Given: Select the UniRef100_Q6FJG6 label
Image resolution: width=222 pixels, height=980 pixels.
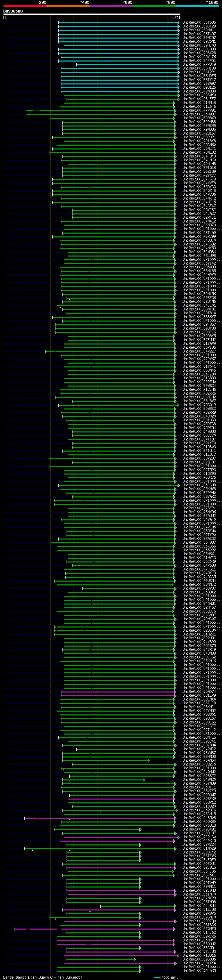Looking at the screenshot, I should tap(199, 871).
